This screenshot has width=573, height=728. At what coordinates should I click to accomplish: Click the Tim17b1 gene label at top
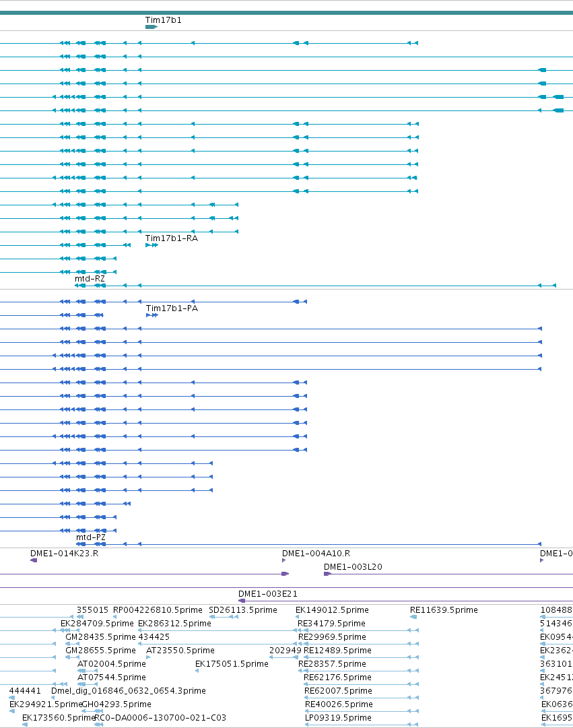[163, 20]
